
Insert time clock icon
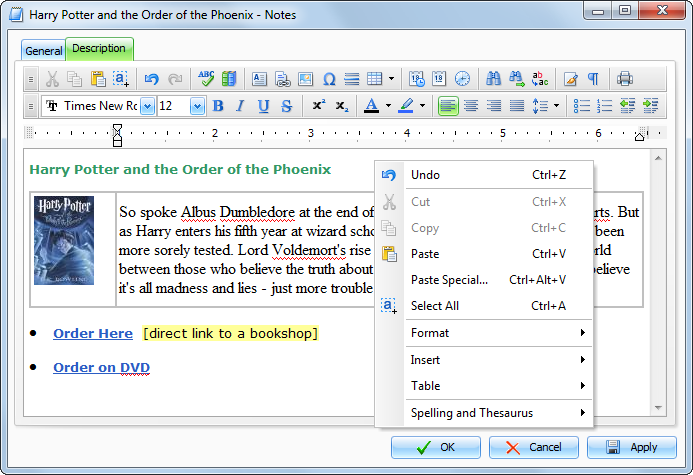click(462, 79)
